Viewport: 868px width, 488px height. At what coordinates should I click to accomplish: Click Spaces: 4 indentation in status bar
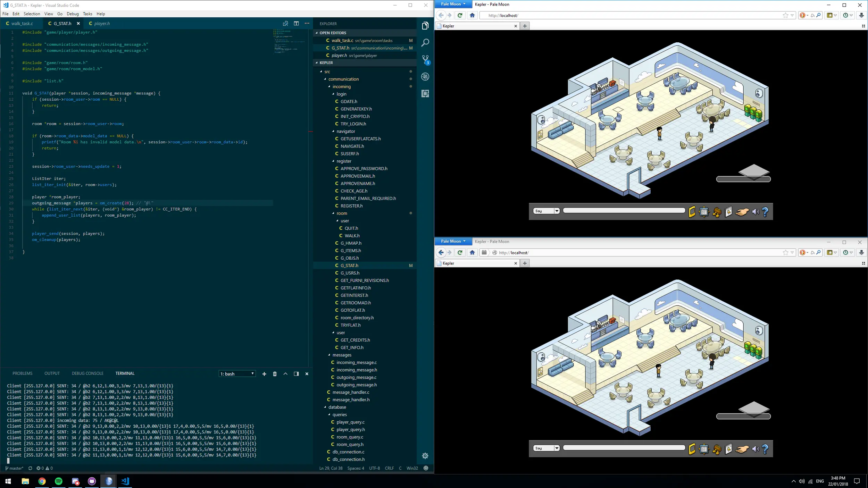(x=356, y=468)
